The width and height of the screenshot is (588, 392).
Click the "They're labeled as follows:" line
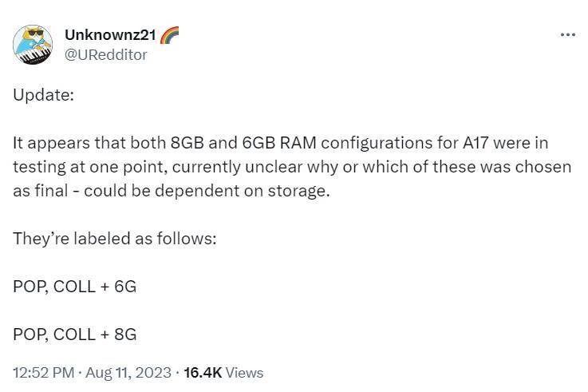(x=114, y=240)
